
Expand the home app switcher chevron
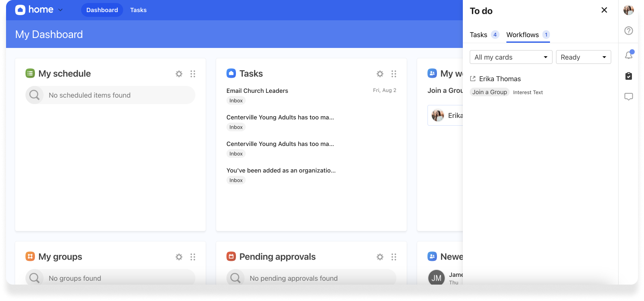(60, 10)
